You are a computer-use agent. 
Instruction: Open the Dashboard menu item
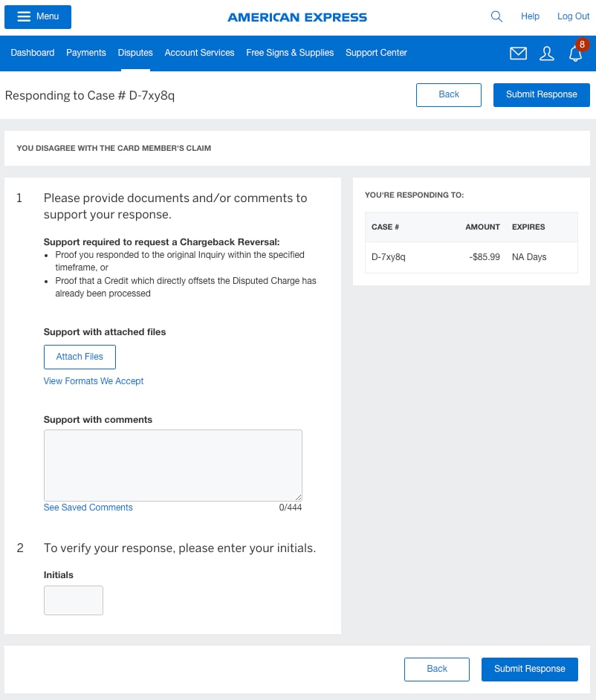point(33,53)
